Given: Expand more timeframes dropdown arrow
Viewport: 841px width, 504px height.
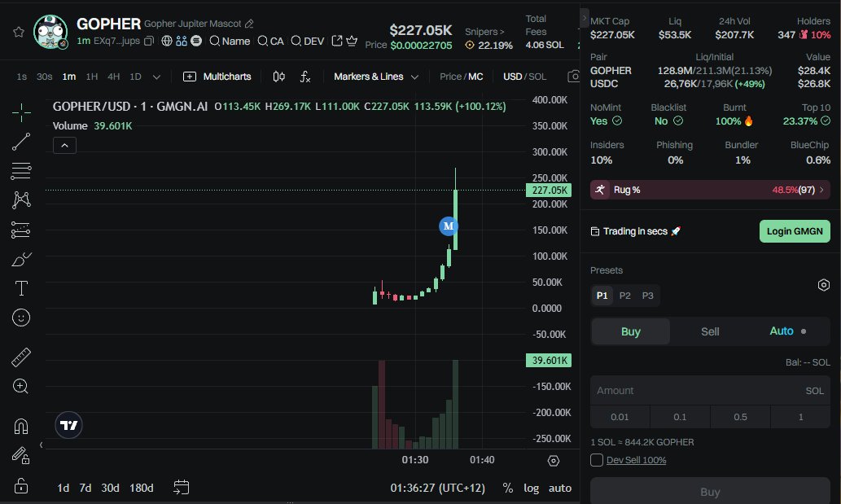Looking at the screenshot, I should pos(156,77).
